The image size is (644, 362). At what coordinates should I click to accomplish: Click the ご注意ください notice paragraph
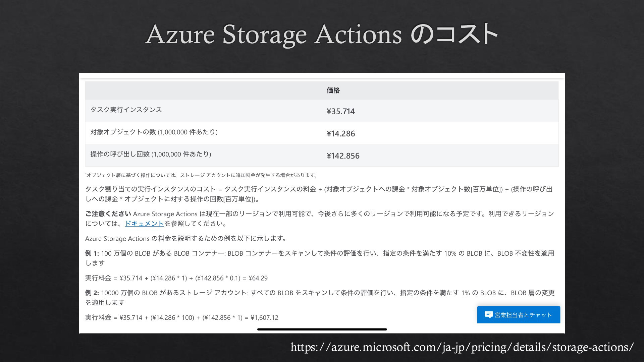click(320, 219)
